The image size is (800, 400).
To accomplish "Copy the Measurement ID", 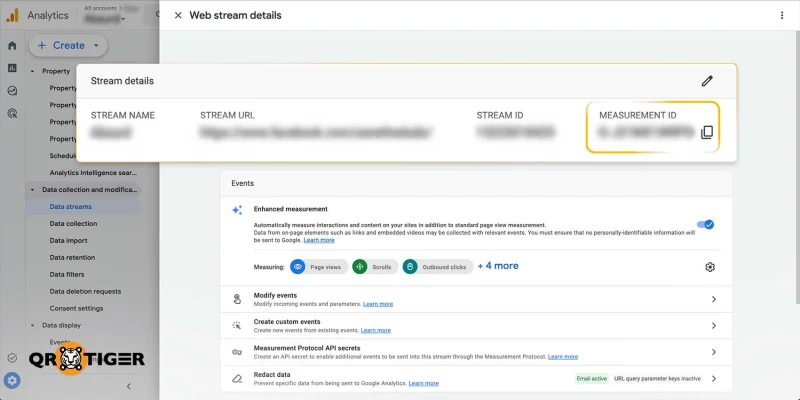I will point(707,132).
